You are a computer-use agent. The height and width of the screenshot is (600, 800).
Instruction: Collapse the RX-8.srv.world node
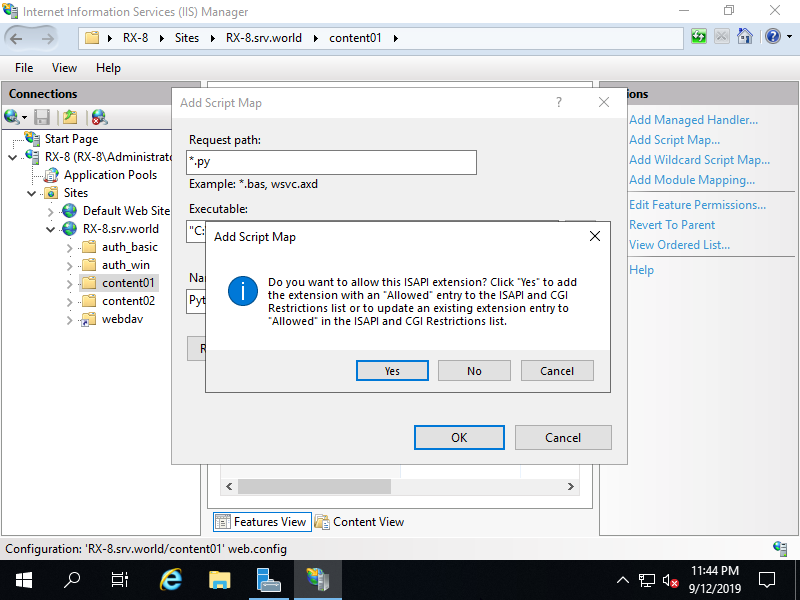pyautogui.click(x=51, y=229)
